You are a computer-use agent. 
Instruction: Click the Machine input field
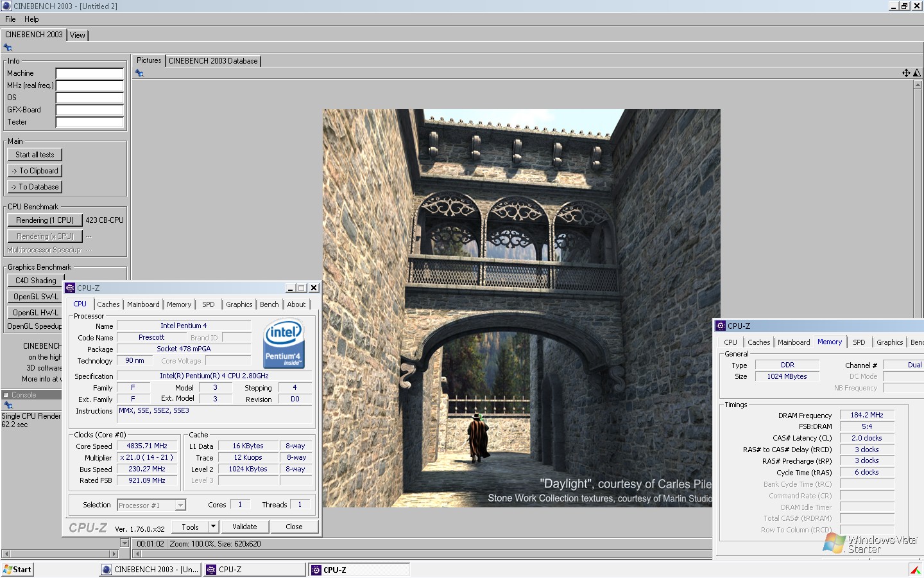90,73
